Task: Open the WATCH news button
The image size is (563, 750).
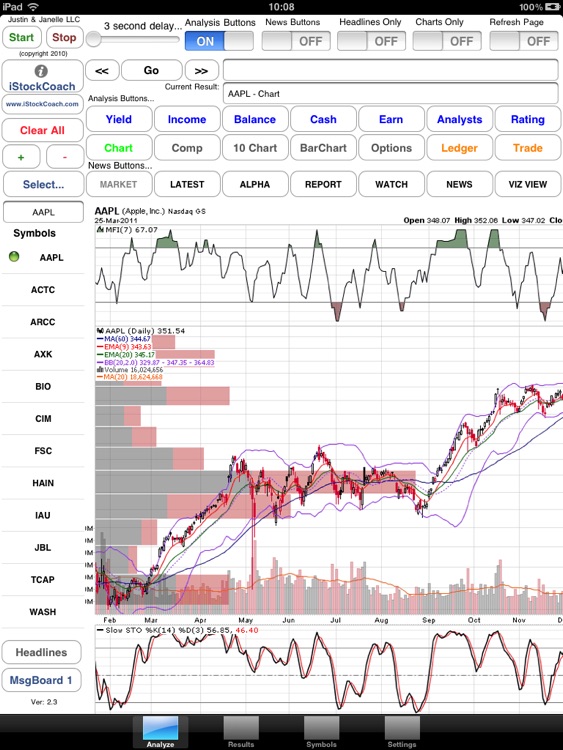Action: tap(391, 184)
